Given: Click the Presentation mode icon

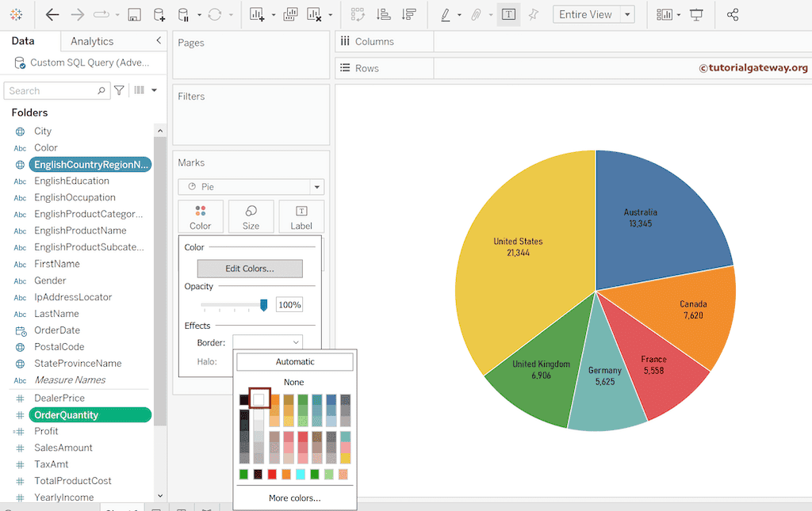Looking at the screenshot, I should (696, 15).
